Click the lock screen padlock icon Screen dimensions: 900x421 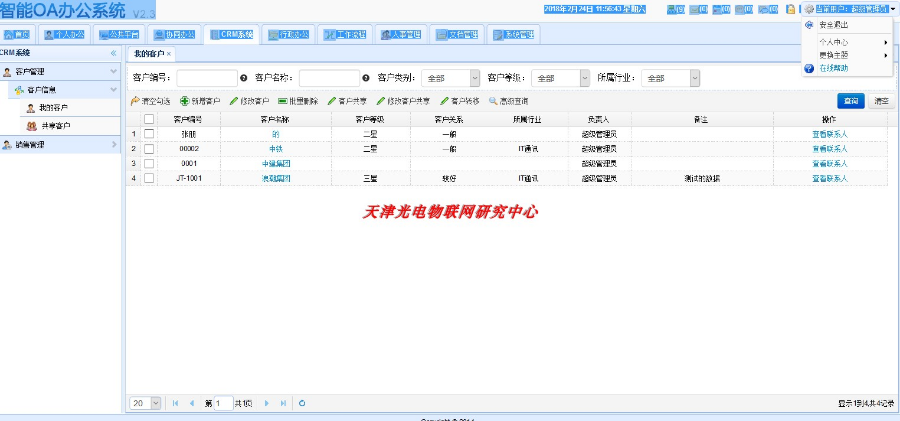(x=790, y=9)
